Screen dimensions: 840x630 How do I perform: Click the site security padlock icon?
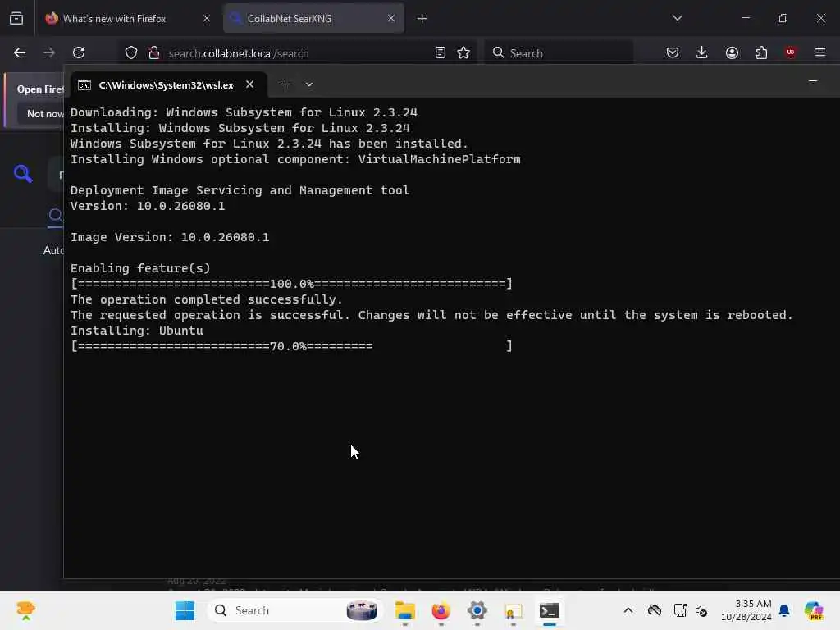154,52
